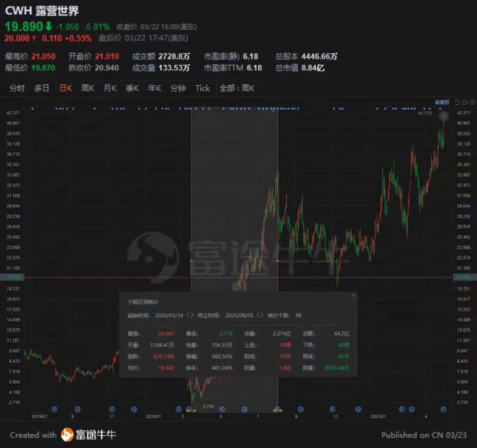The height and width of the screenshot is (448, 477).
Task: Click the Published on CN 03/23 text
Action: [x=424, y=435]
